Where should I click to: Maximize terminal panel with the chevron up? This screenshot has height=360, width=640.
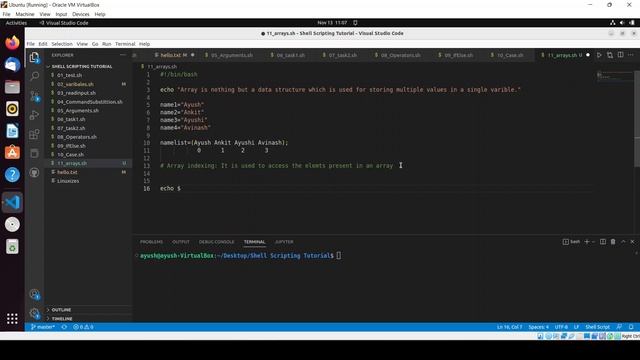click(623, 242)
